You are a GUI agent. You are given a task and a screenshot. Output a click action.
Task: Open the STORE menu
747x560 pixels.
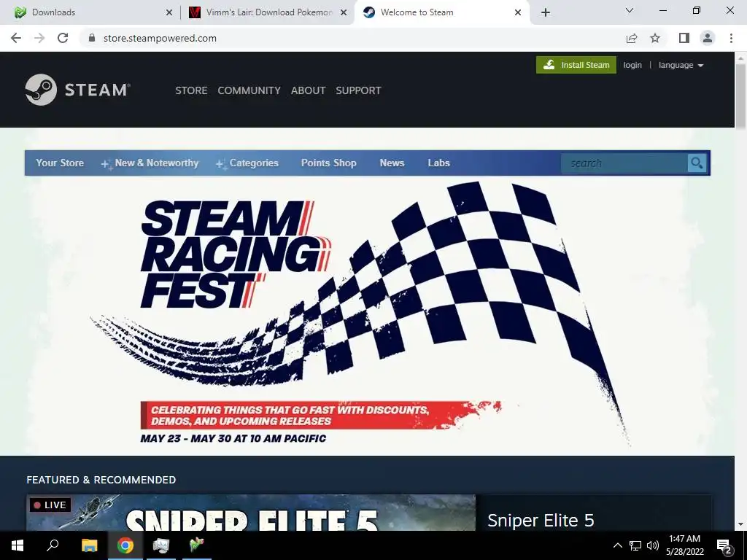191,90
